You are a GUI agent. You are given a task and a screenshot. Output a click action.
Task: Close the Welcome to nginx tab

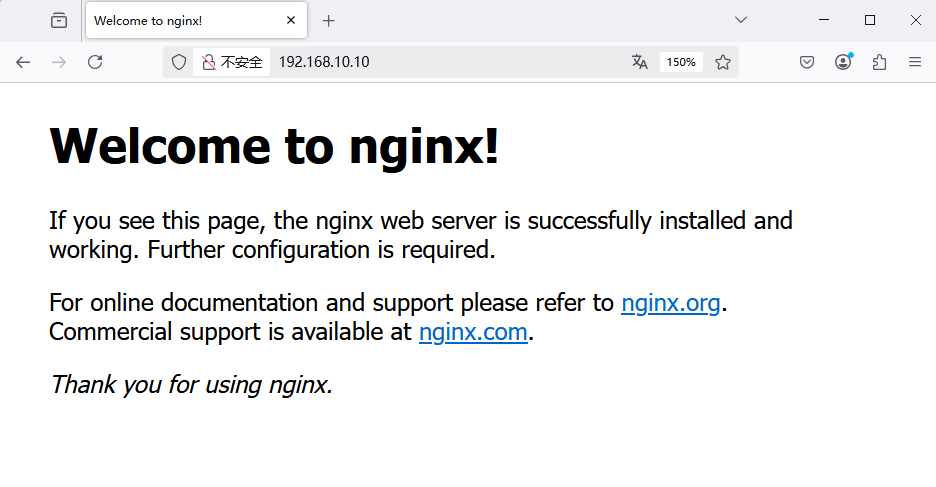click(x=291, y=20)
